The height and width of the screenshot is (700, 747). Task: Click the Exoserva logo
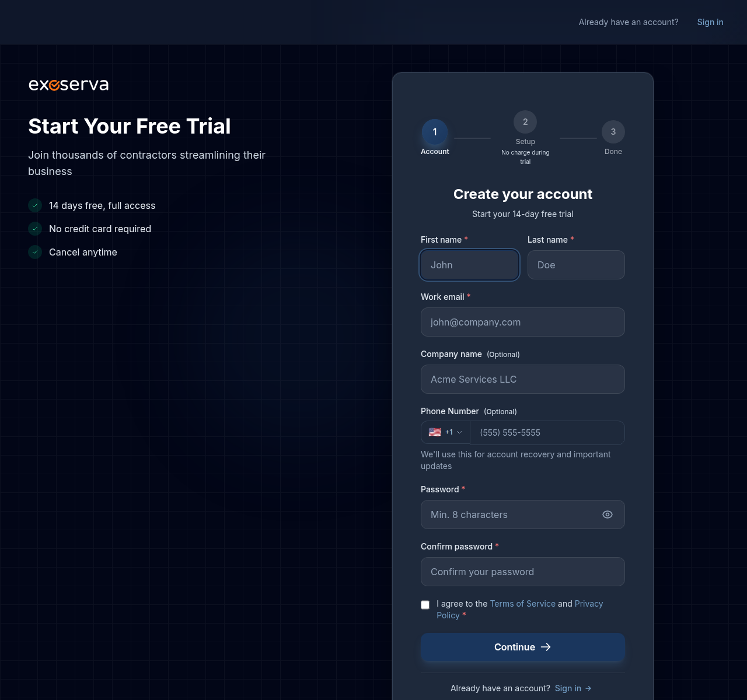(x=68, y=85)
